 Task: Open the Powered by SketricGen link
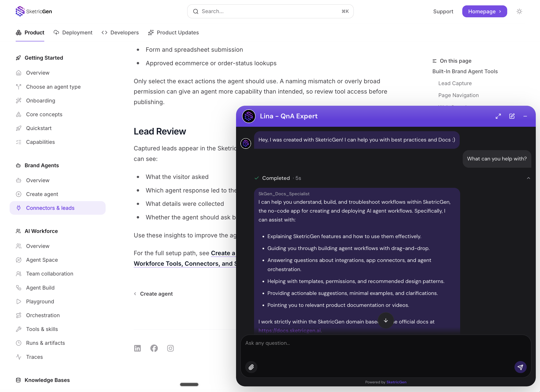(396, 382)
